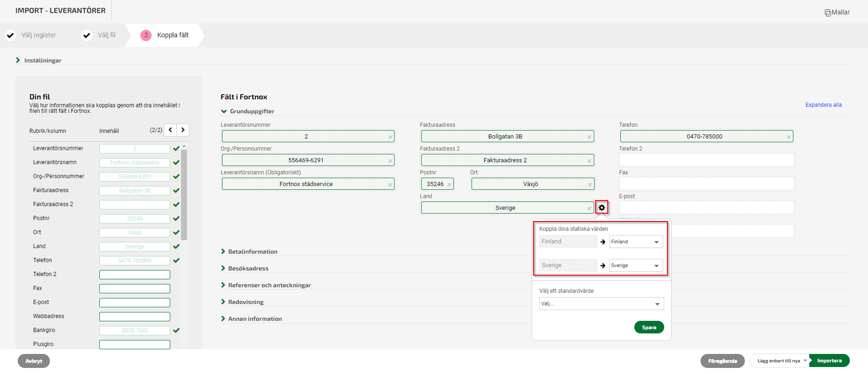Remove the Bollgatan 3B Fakturaadress mapping
This screenshot has height=374, width=868.
pyautogui.click(x=589, y=137)
